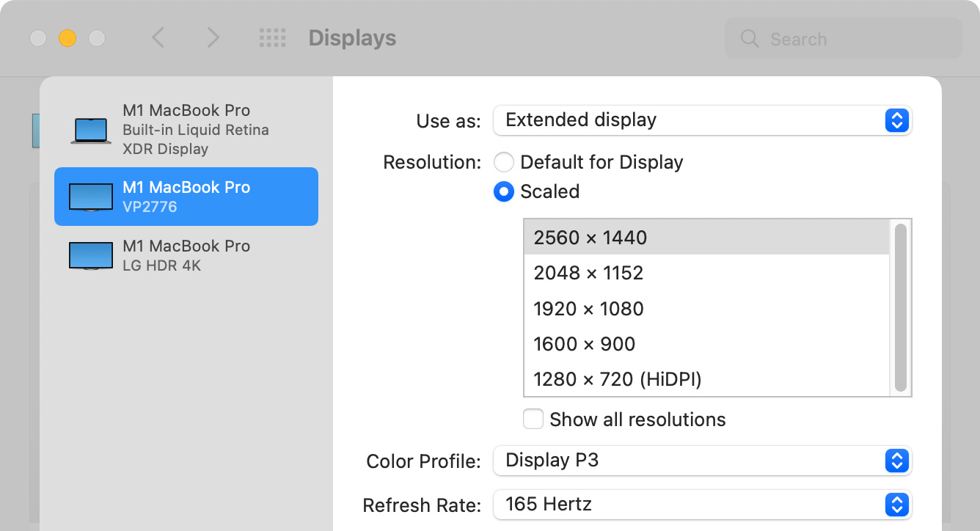This screenshot has width=980, height=531.
Task: Select the Scaled resolution option
Action: coord(504,191)
